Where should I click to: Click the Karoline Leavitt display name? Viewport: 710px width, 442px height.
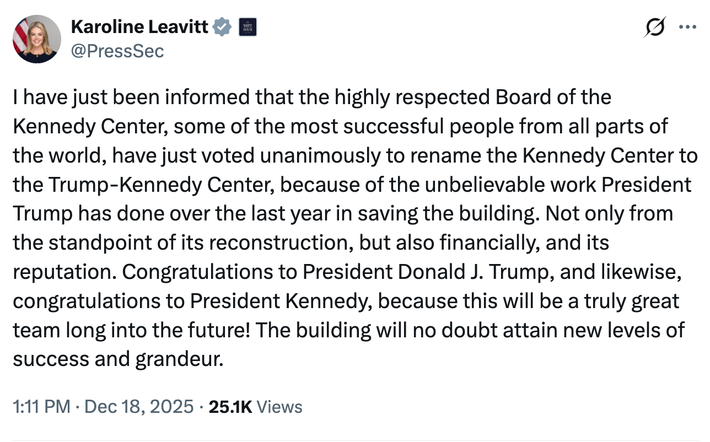[x=139, y=27]
